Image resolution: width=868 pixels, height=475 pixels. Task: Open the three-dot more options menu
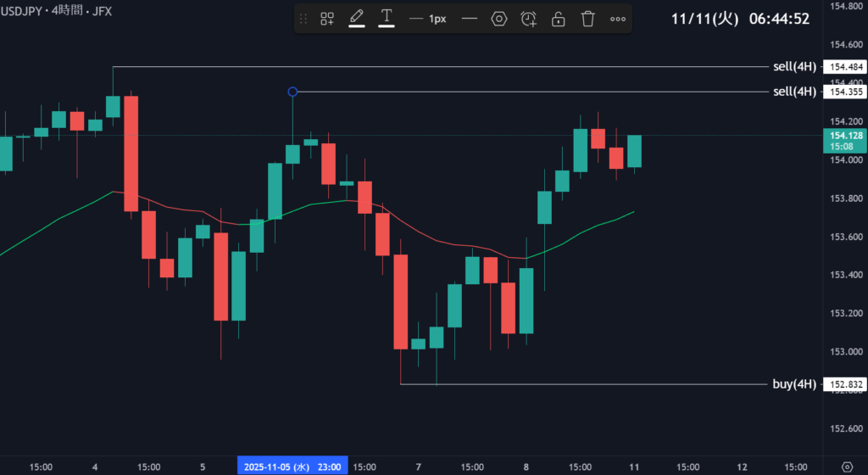tap(618, 19)
